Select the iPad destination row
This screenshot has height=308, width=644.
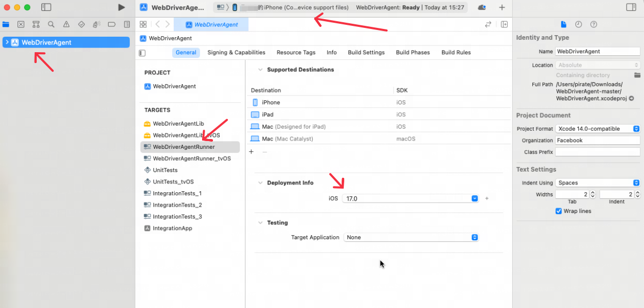point(378,114)
